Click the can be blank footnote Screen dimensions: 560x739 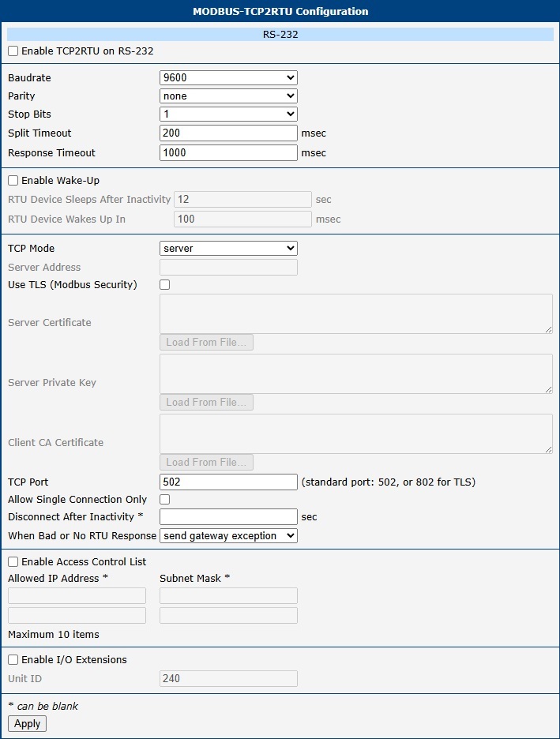pos(43,706)
